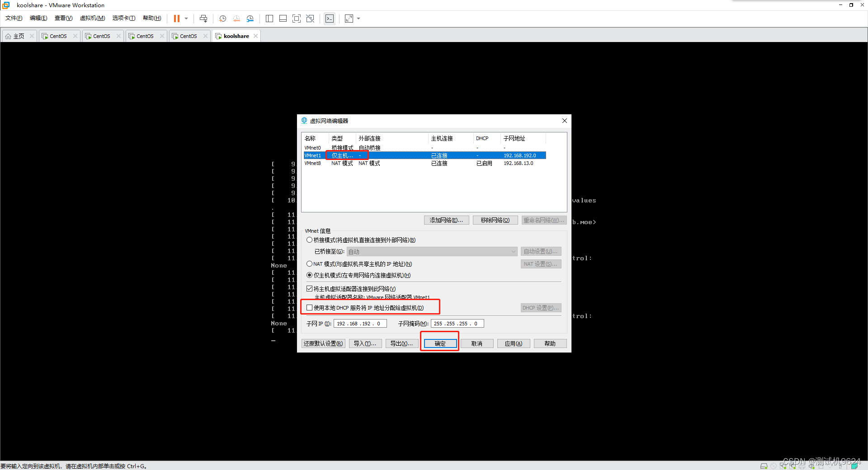Open the 查看(V) menu
Screen dimensions: 868x470
[x=63, y=18]
